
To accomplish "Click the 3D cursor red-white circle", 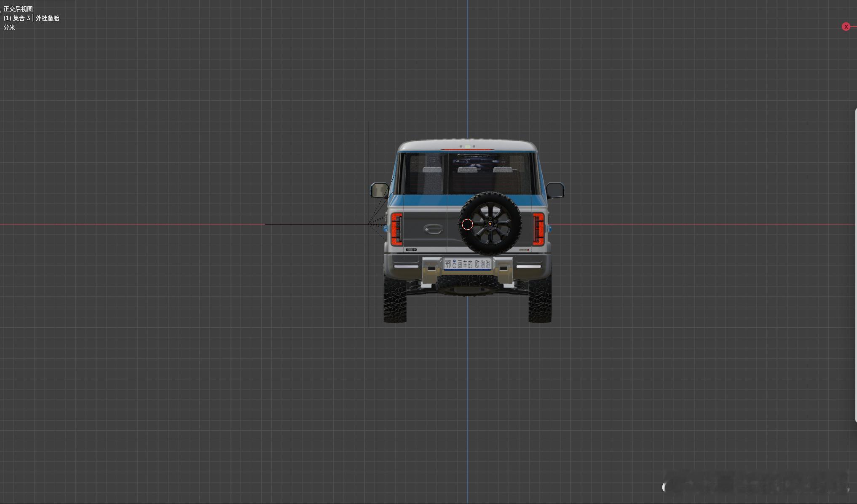I will click(x=467, y=225).
